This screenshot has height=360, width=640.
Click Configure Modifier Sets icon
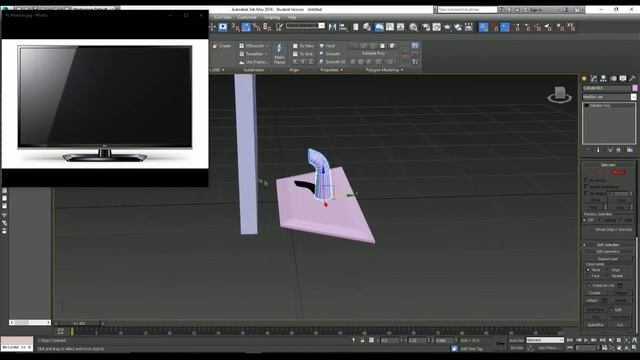pos(630,150)
